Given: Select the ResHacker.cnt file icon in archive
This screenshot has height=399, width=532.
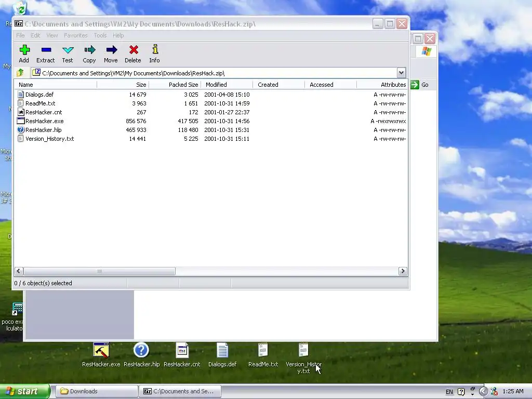Looking at the screenshot, I should [x=21, y=112].
